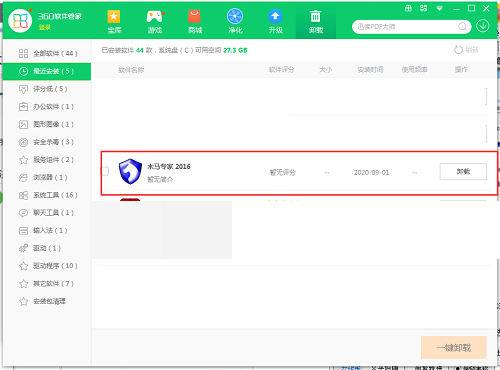The width and height of the screenshot is (500, 370).
Task: Click the 一键卸载 button
Action: (454, 348)
